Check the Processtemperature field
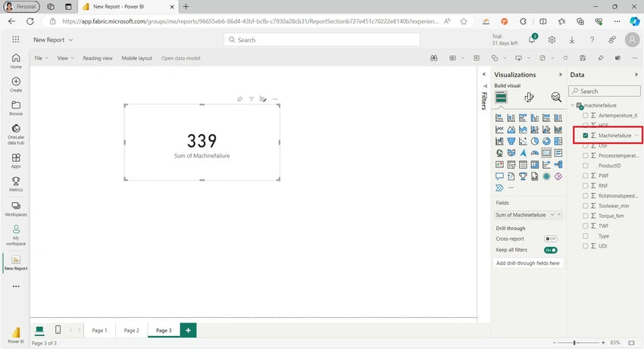Image resolution: width=644 pixels, height=349 pixels. 585,156
